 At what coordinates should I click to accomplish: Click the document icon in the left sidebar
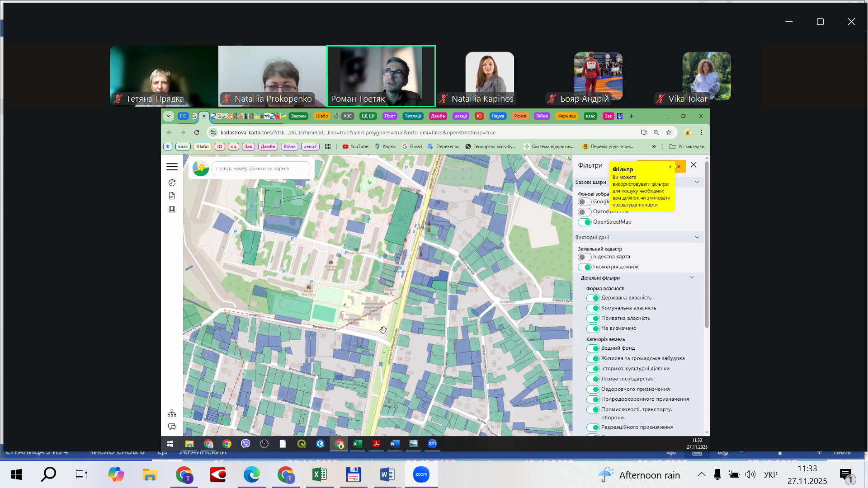[x=172, y=196]
